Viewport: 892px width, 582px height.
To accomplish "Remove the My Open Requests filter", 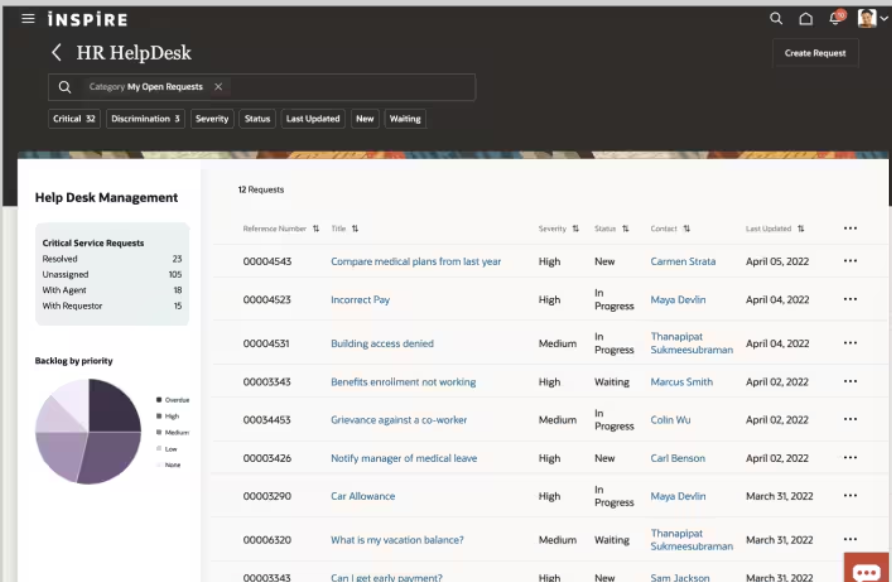I will click(218, 87).
